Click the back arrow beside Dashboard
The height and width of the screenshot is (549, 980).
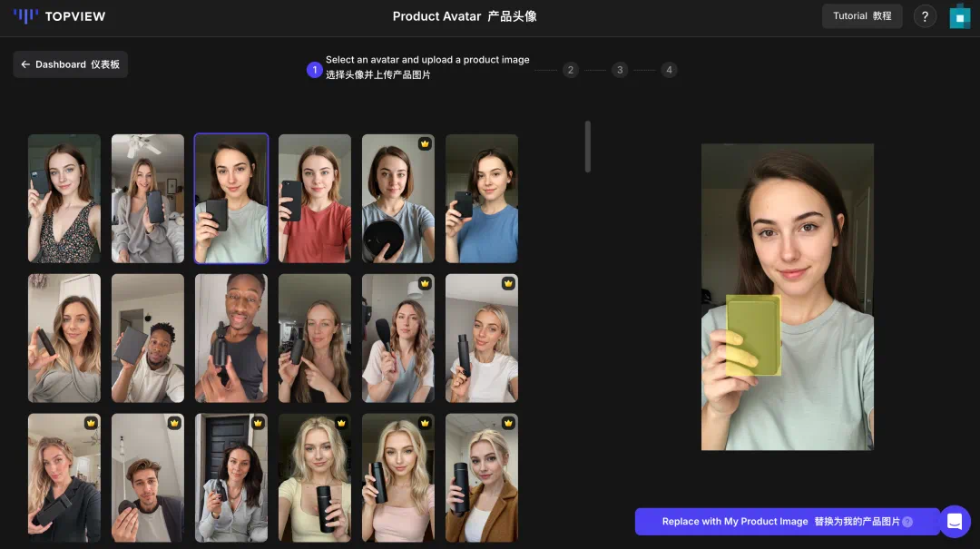(x=25, y=64)
